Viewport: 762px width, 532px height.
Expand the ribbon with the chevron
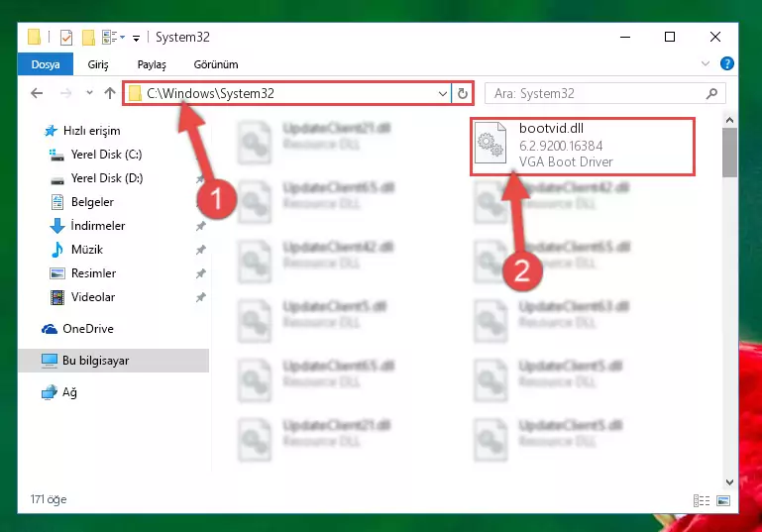tap(706, 63)
